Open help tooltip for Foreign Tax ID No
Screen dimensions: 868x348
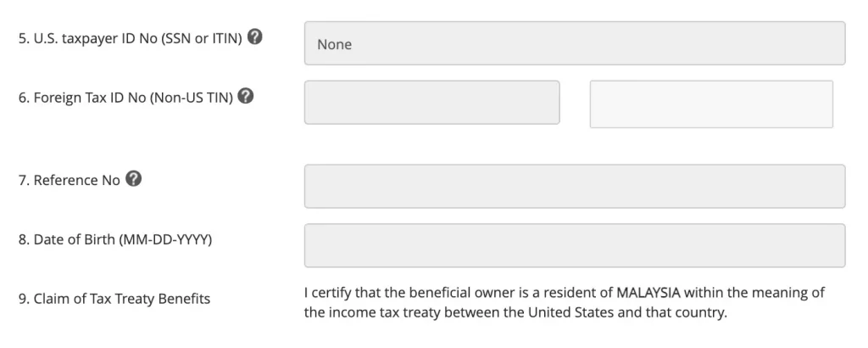(x=246, y=97)
